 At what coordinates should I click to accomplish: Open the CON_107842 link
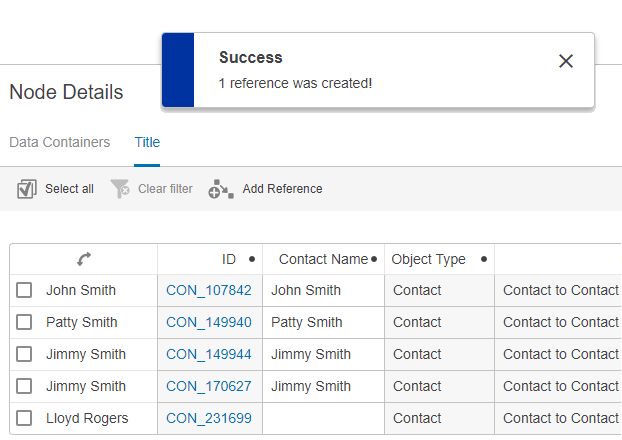pos(208,291)
